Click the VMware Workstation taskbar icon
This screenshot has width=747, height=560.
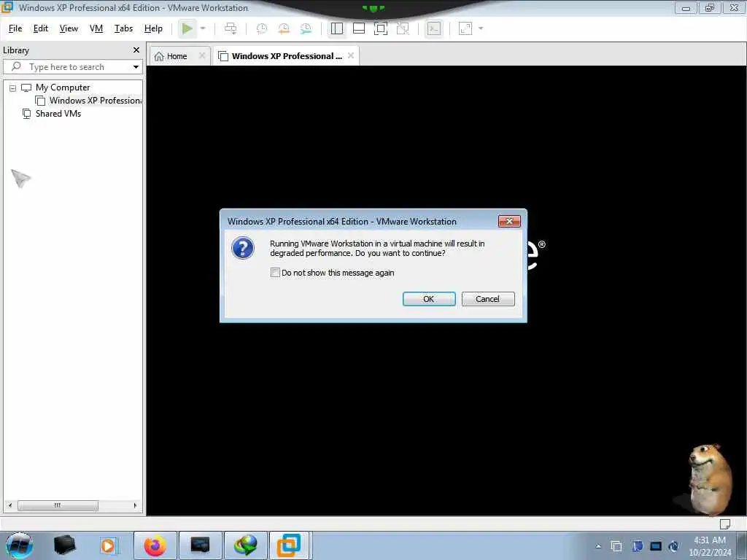(289, 545)
